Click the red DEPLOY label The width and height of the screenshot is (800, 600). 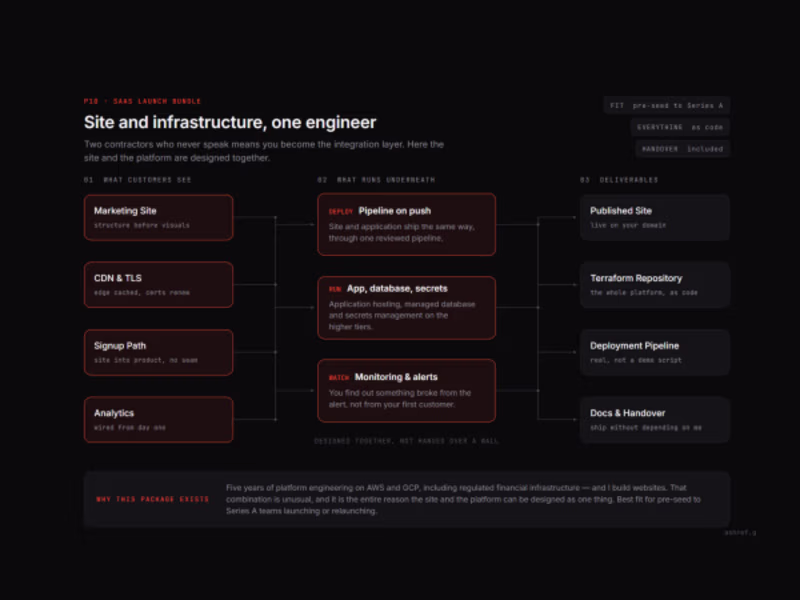pyautogui.click(x=340, y=212)
